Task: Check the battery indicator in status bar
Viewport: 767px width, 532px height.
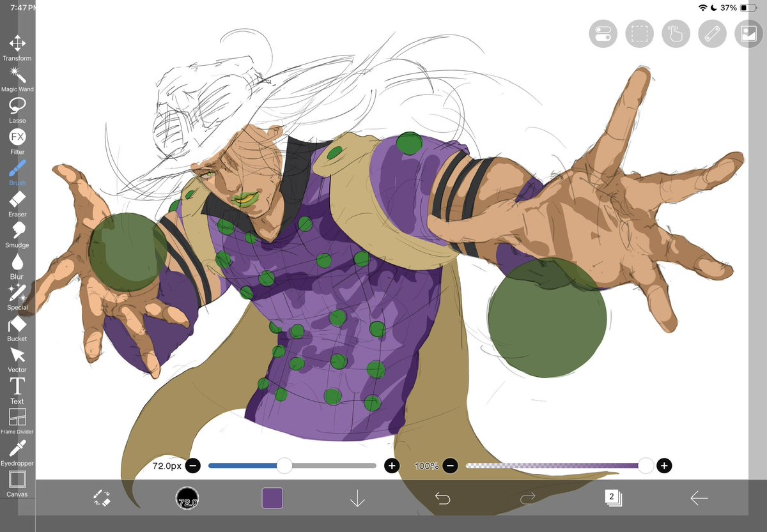Action: tap(748, 8)
